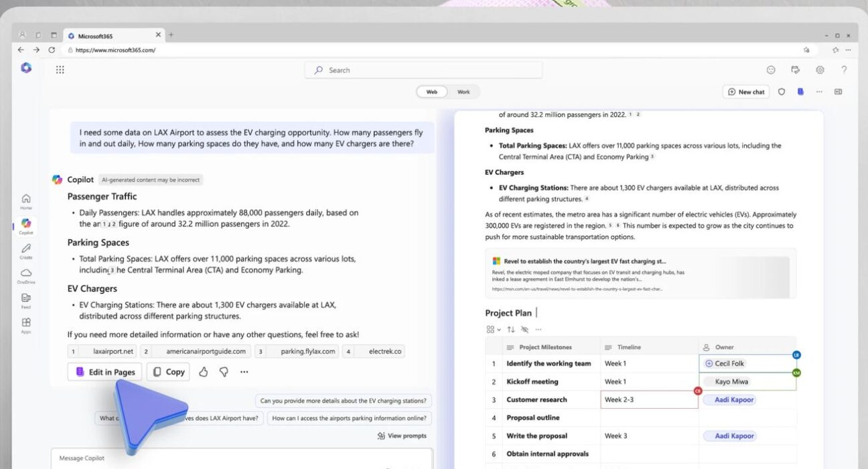Select the Cecil Folk owner cell

[747, 363]
